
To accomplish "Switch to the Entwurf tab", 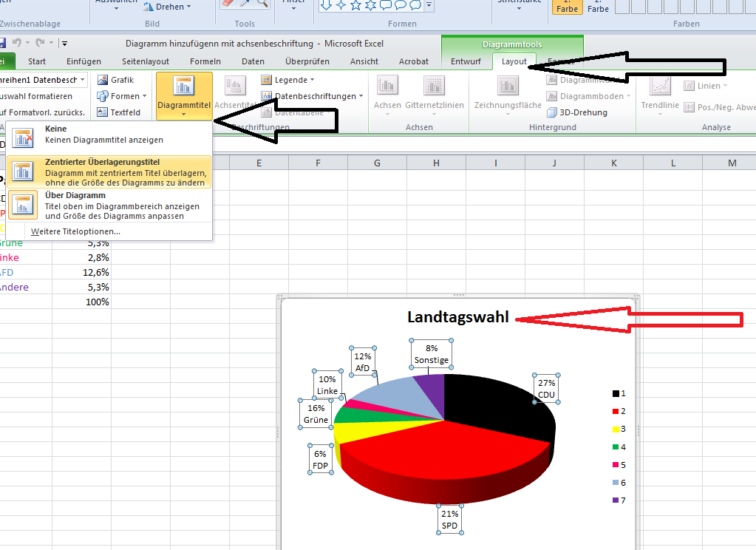I will (x=466, y=61).
